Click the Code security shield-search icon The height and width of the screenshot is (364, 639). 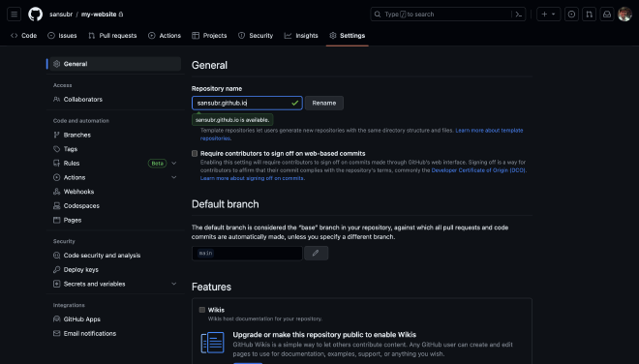pos(57,256)
